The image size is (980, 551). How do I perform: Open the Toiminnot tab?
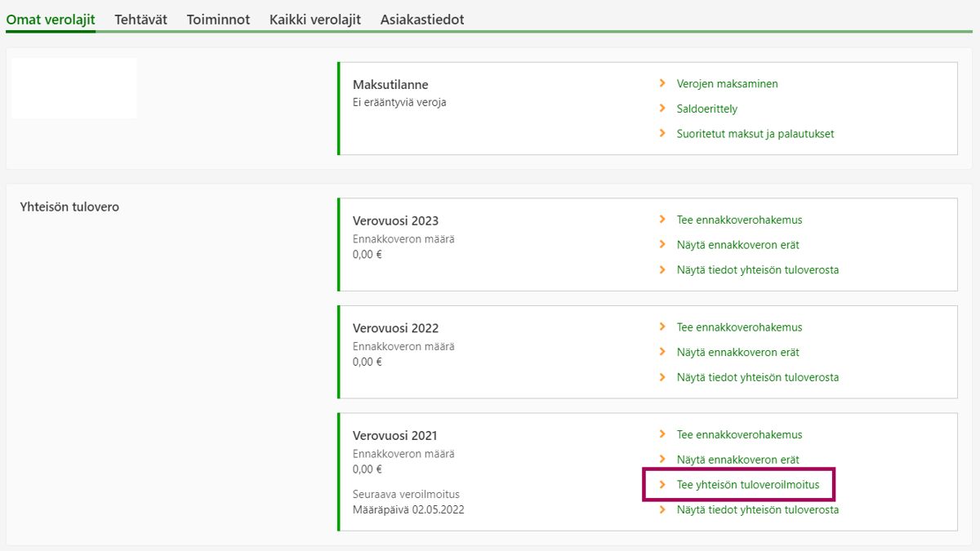click(218, 20)
